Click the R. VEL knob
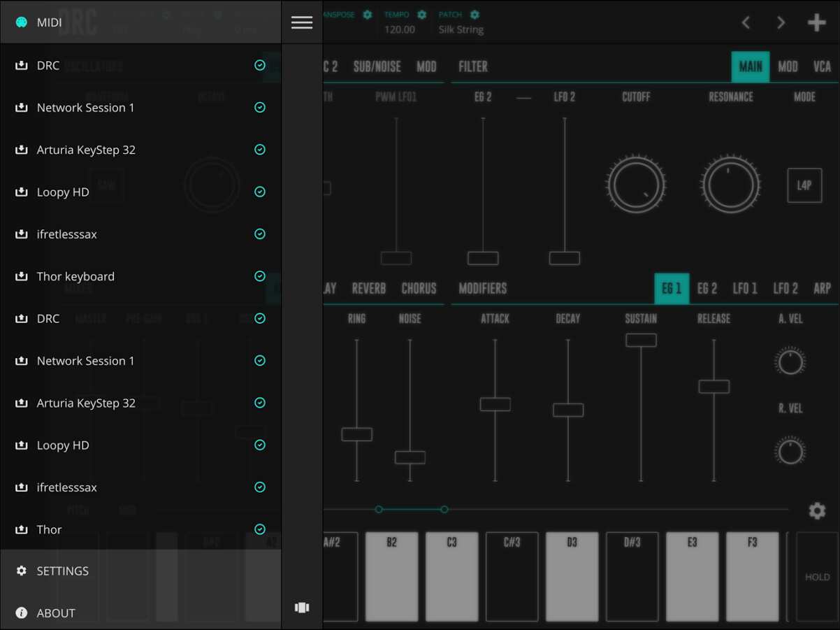 (790, 452)
